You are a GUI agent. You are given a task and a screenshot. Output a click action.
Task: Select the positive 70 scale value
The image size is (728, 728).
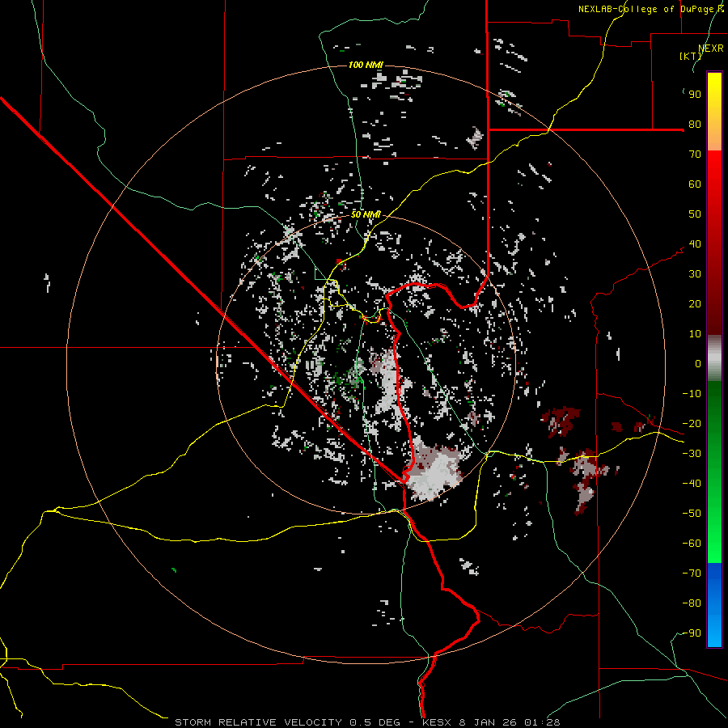point(695,154)
